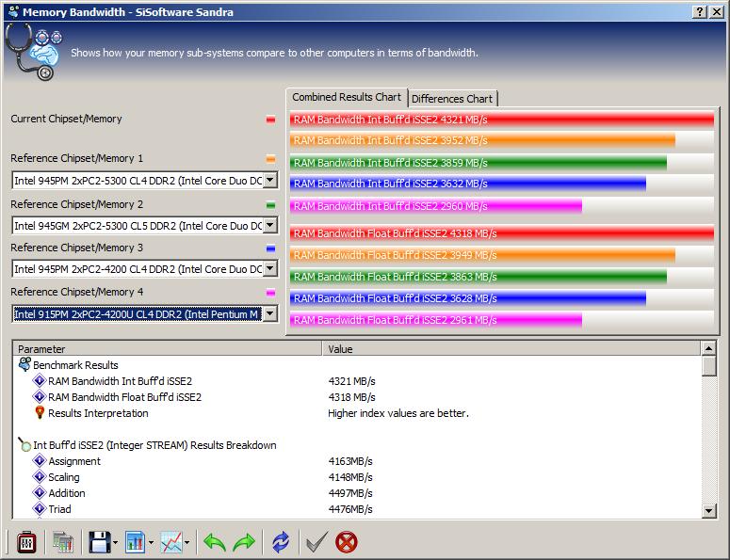This screenshot has width=730, height=560.
Task: Click the orange Int Buff'd 3952 MB/s bar
Action: pos(482,140)
